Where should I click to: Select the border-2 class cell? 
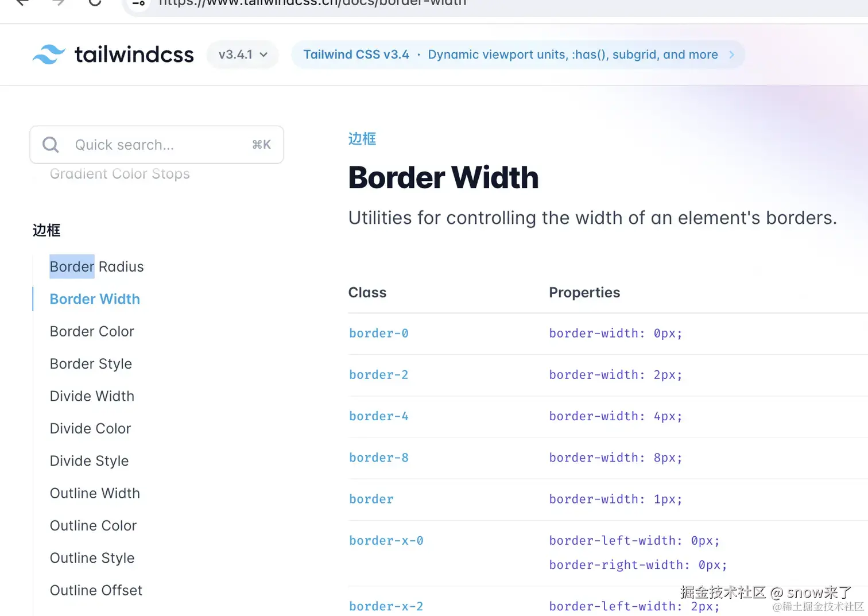coord(379,375)
